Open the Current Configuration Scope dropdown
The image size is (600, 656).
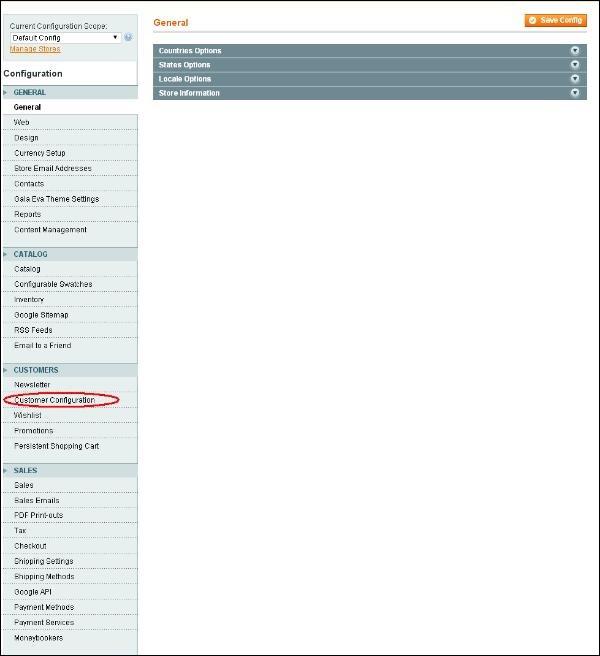click(66, 38)
